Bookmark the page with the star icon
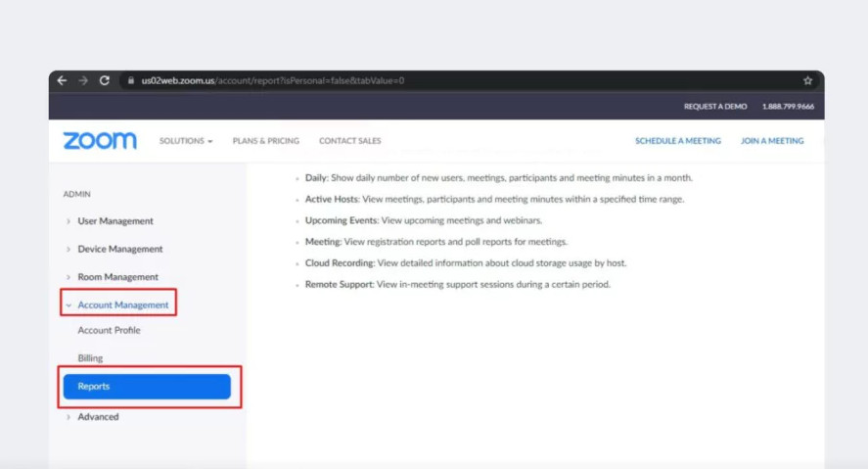The width and height of the screenshot is (868, 469). coord(807,81)
